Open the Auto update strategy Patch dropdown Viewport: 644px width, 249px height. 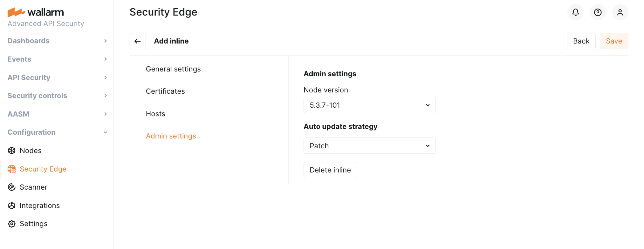pos(369,146)
